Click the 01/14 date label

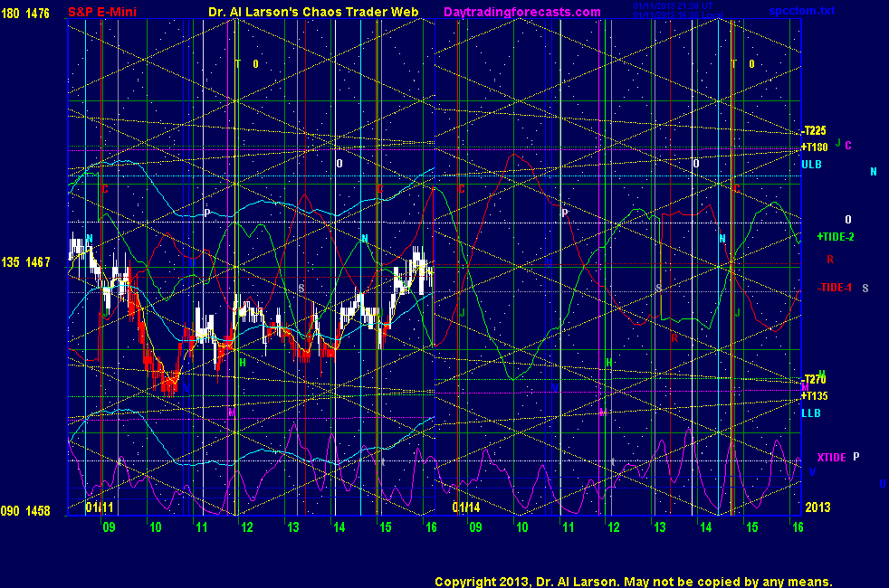pyautogui.click(x=466, y=507)
